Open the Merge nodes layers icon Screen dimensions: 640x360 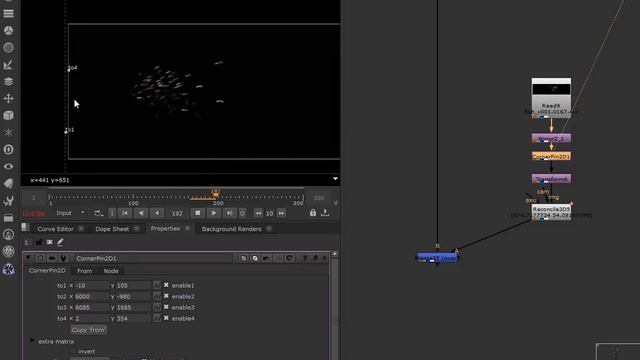pyautogui.click(x=8, y=81)
